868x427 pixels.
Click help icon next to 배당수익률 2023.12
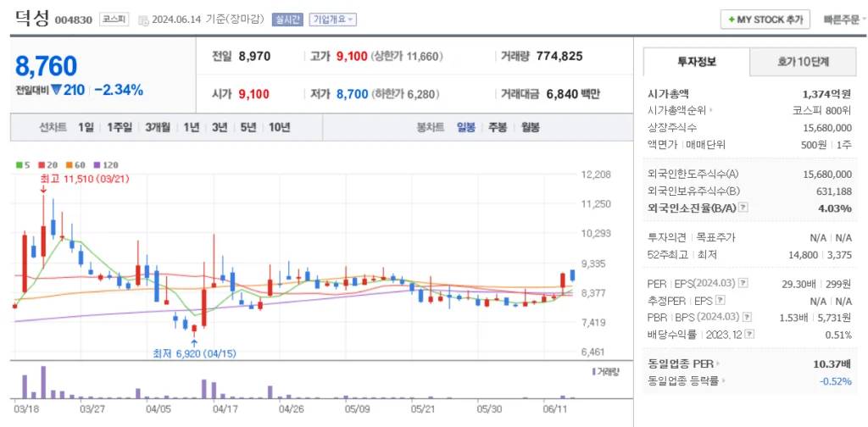point(749,335)
